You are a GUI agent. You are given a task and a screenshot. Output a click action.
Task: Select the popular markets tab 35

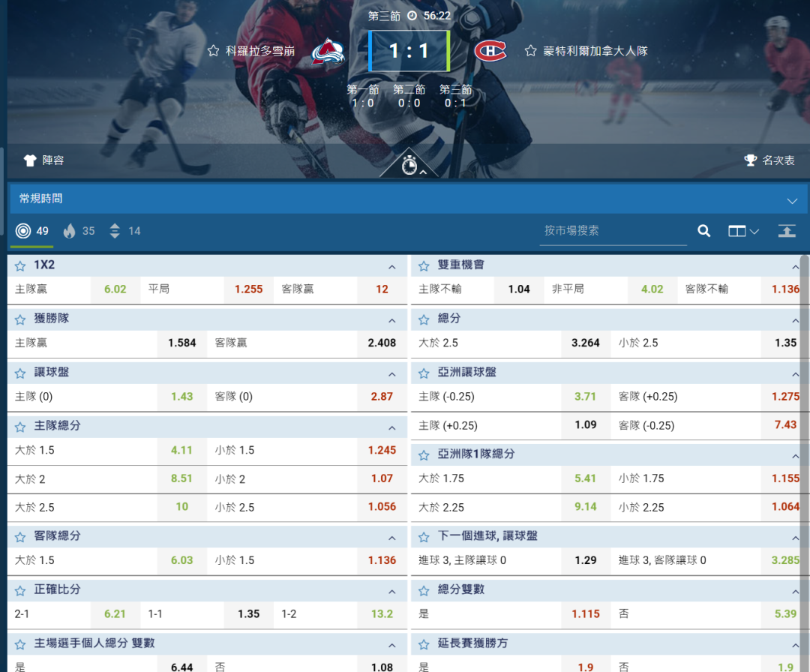click(79, 231)
